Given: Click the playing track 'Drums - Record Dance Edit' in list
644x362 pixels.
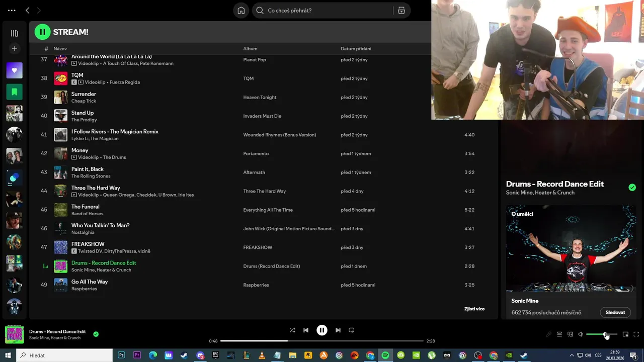Looking at the screenshot, I should tap(104, 263).
